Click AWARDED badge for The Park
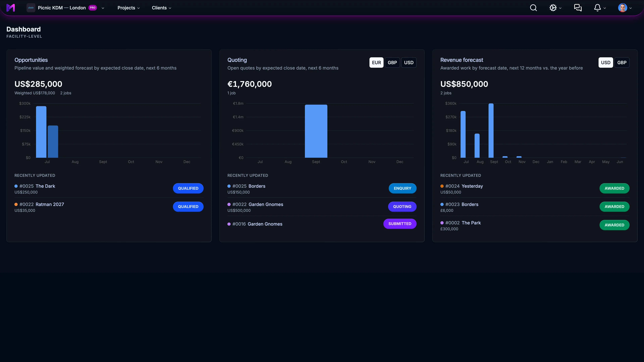 click(614, 225)
